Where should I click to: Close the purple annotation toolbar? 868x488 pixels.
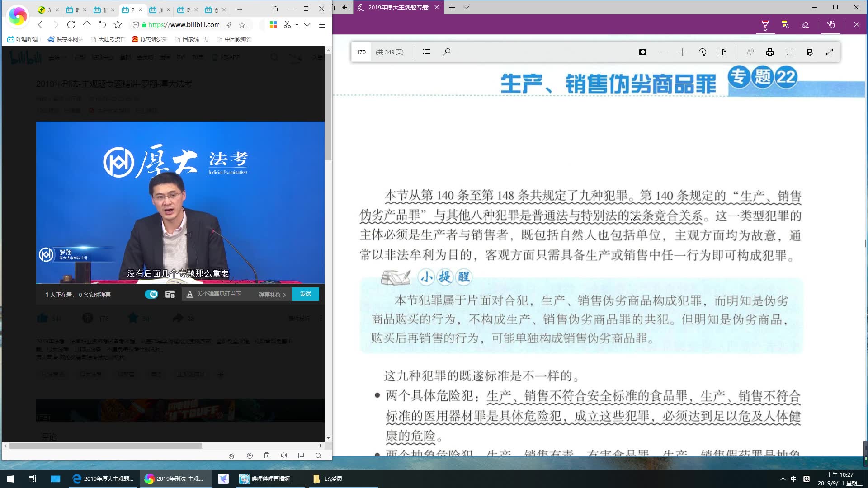[857, 25]
